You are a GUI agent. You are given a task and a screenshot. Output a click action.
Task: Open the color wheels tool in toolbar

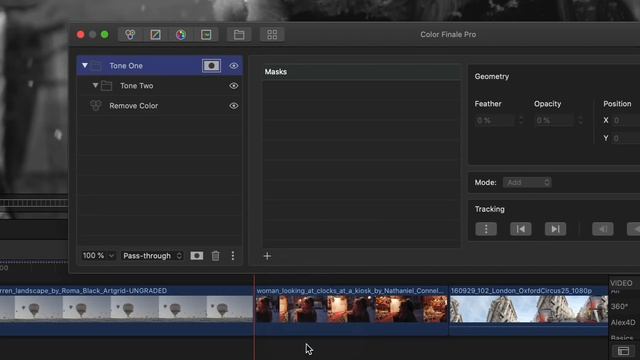(130, 35)
